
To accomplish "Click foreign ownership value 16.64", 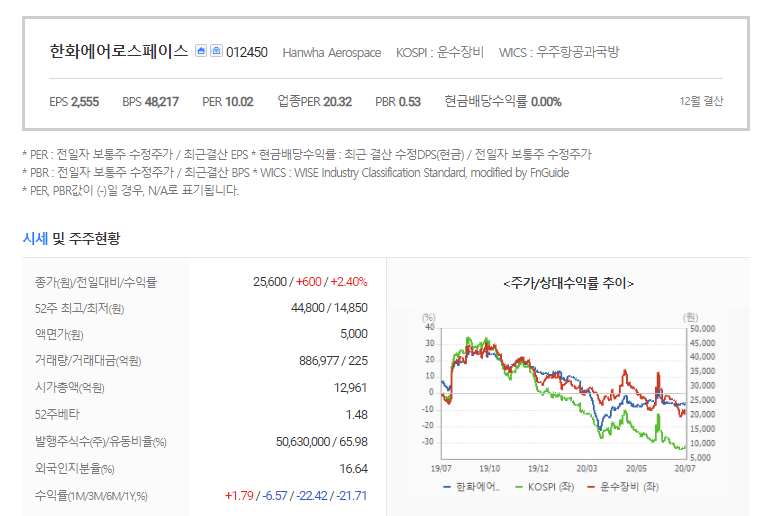I will click(353, 468).
